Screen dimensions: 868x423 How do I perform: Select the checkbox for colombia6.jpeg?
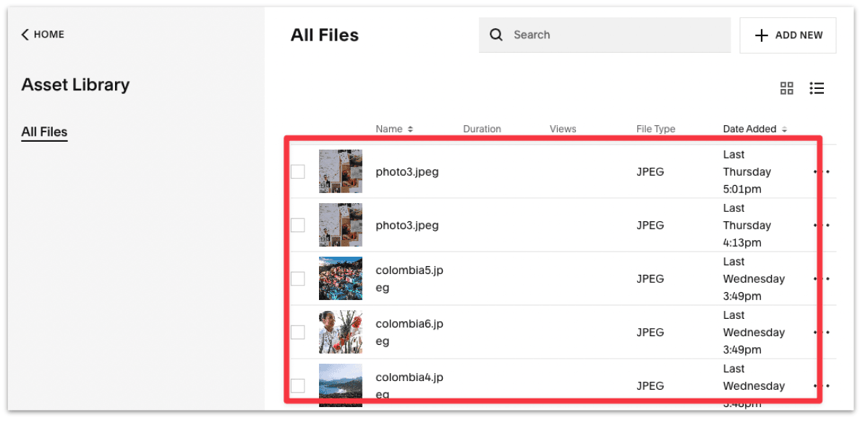point(297,332)
